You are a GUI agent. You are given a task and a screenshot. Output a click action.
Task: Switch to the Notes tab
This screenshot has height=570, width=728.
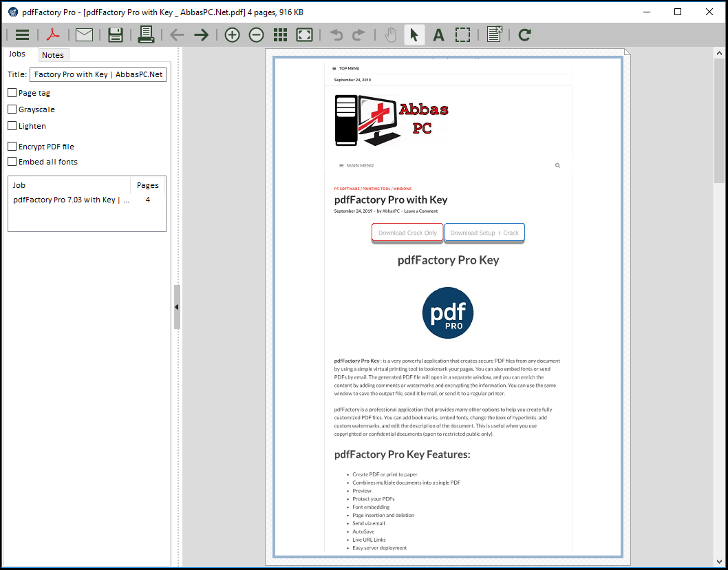53,55
